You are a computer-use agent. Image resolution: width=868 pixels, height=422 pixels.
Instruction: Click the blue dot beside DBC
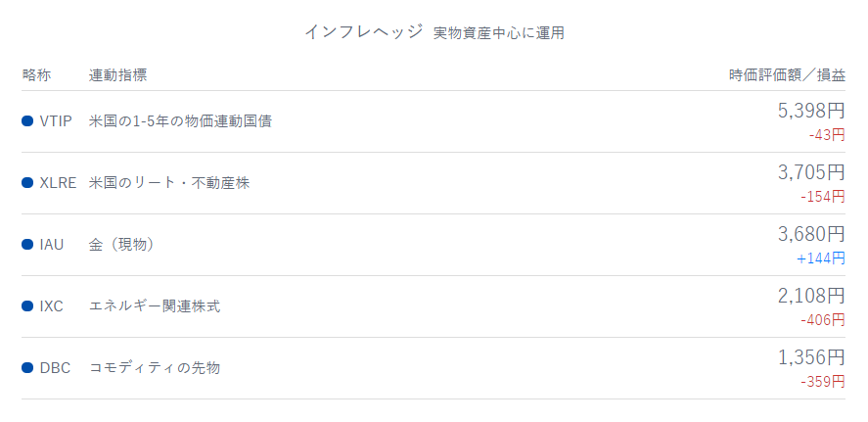point(27,368)
